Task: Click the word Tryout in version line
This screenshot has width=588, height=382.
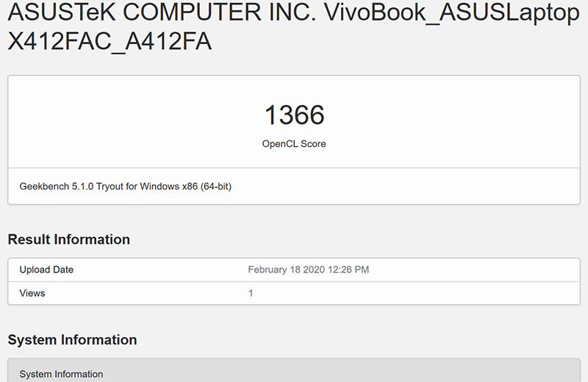Action: point(110,187)
